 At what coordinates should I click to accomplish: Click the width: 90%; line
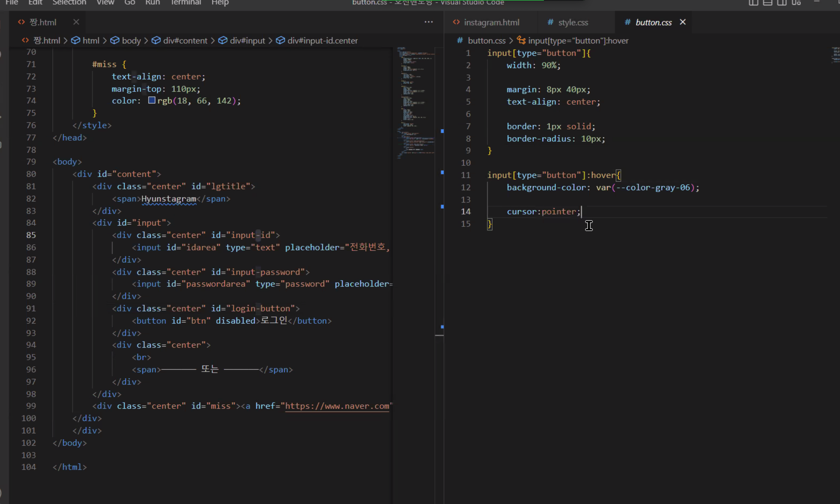tap(534, 65)
